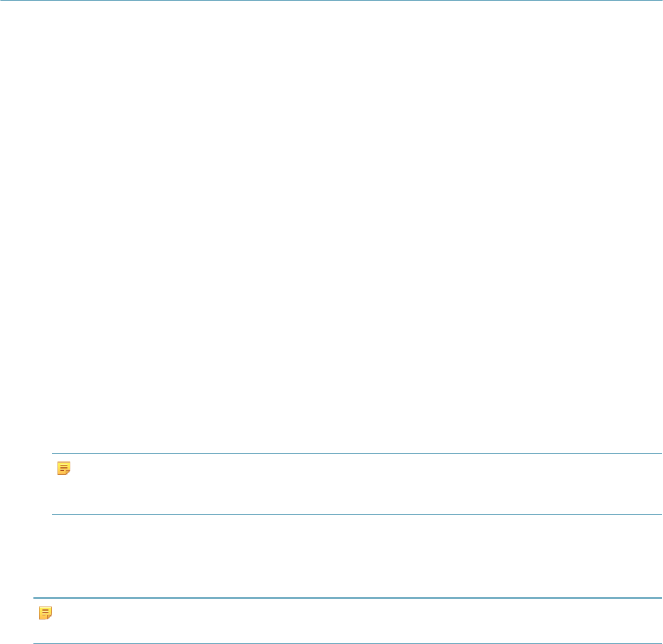Click the blue rule above the last note icon

tap(347, 598)
